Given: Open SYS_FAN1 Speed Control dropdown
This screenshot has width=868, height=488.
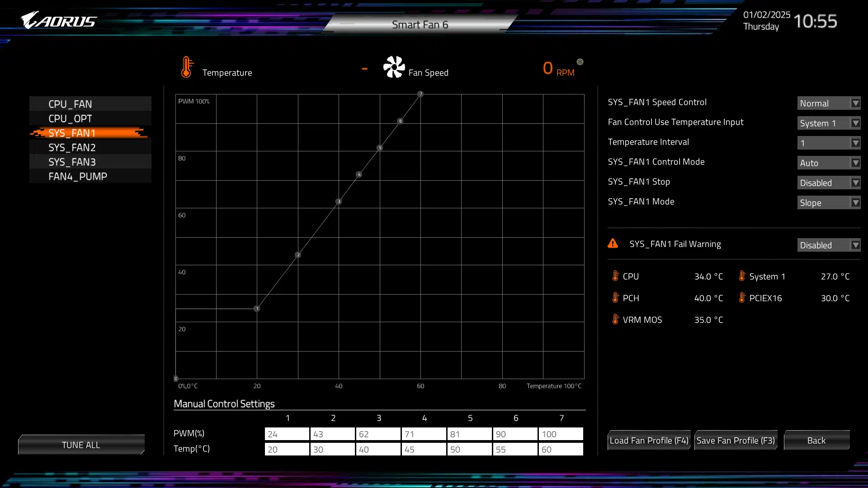Looking at the screenshot, I should tap(829, 103).
